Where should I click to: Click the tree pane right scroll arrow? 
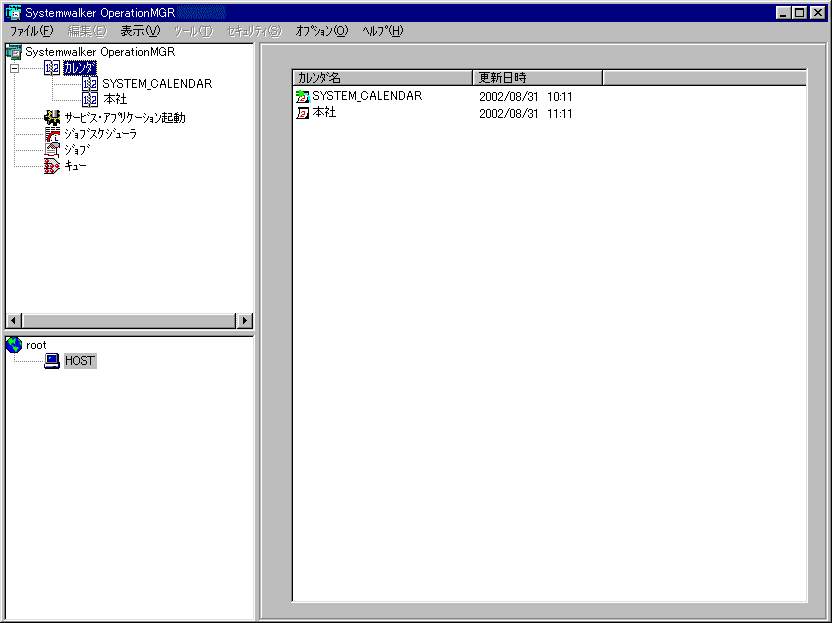[x=245, y=321]
